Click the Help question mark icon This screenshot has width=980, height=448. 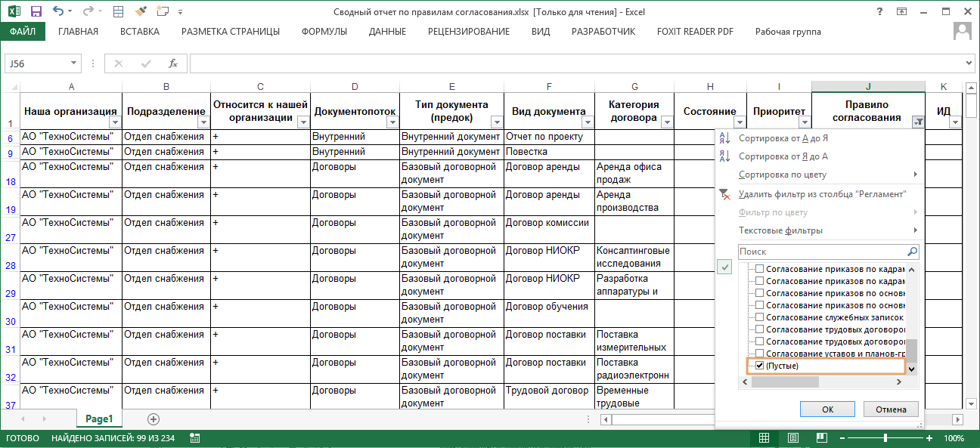coord(879,11)
